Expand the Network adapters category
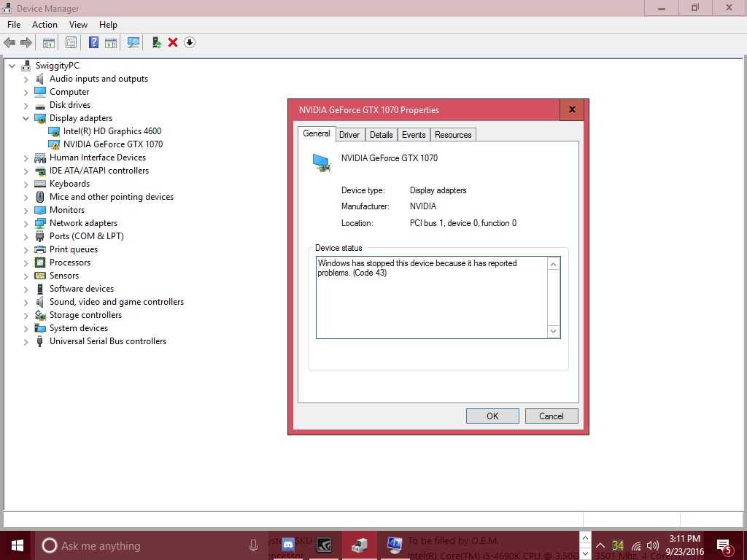Screen dimensions: 747x560 coord(26,223)
